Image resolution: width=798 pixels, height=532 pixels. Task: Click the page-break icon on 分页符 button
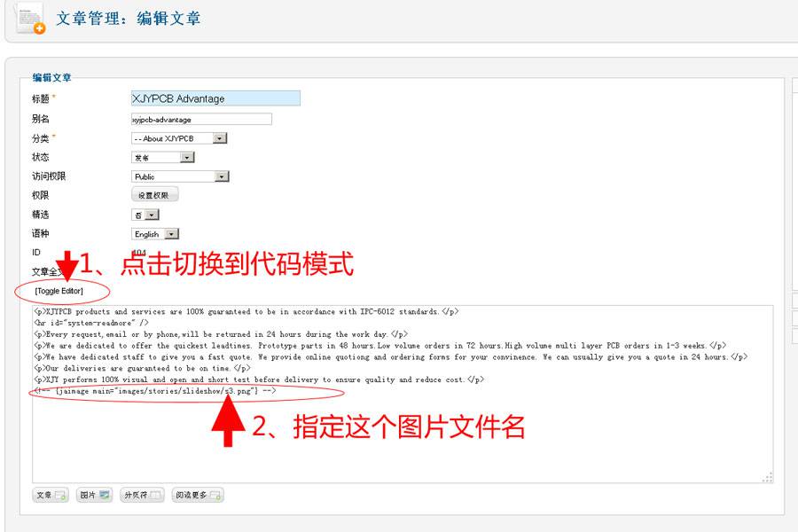(153, 494)
